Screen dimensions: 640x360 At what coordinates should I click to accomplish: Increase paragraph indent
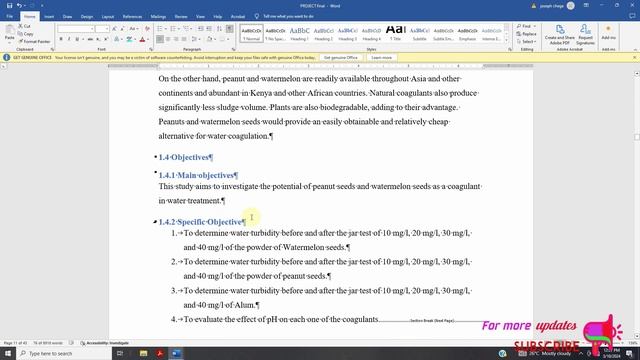click(x=209, y=29)
